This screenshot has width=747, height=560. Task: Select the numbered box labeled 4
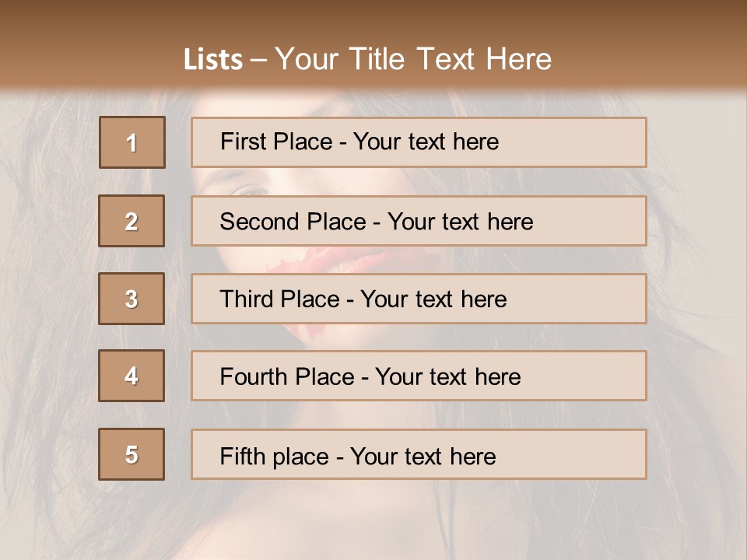click(x=132, y=376)
